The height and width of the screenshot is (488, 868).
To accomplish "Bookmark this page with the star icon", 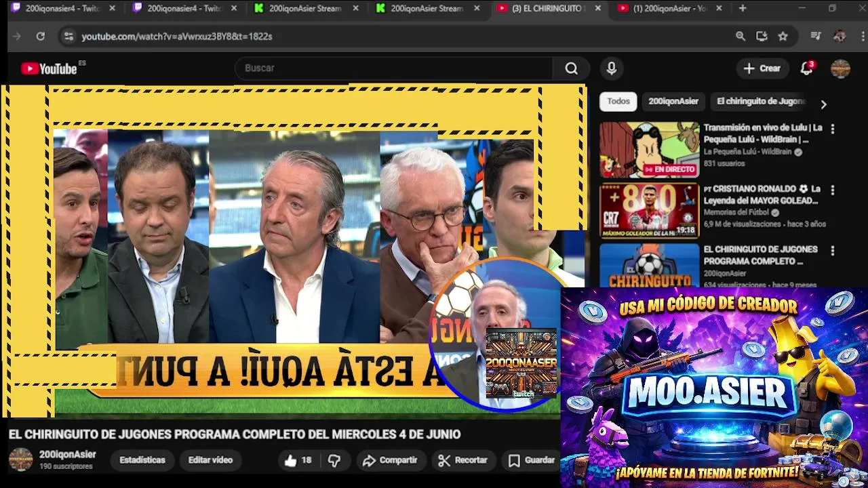I will pos(783,37).
